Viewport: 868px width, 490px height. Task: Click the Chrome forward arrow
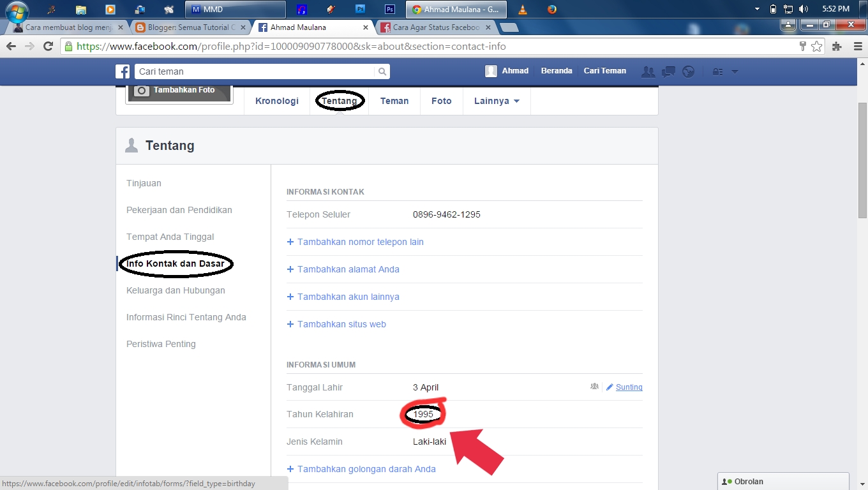tap(29, 47)
